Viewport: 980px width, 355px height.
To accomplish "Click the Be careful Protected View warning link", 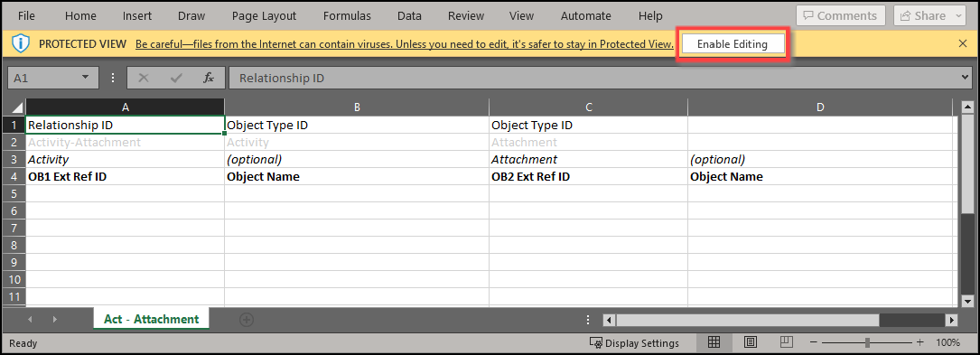I will 405,44.
